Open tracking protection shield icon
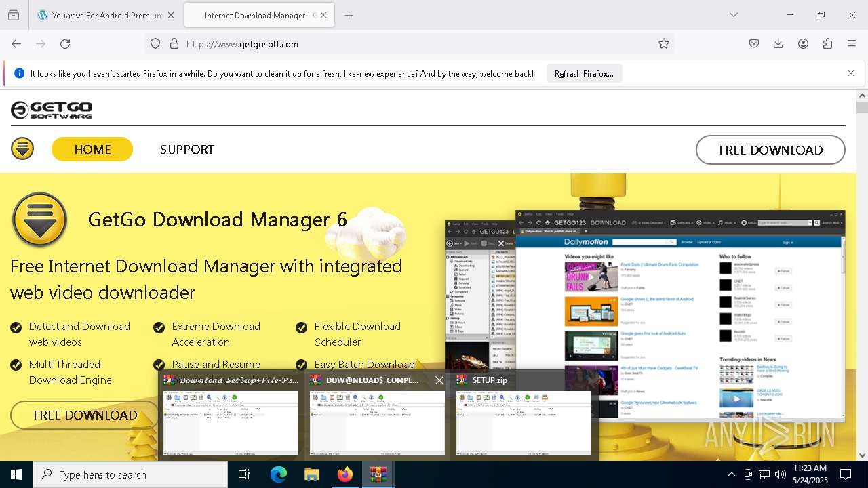The width and height of the screenshot is (868, 488). pos(155,43)
